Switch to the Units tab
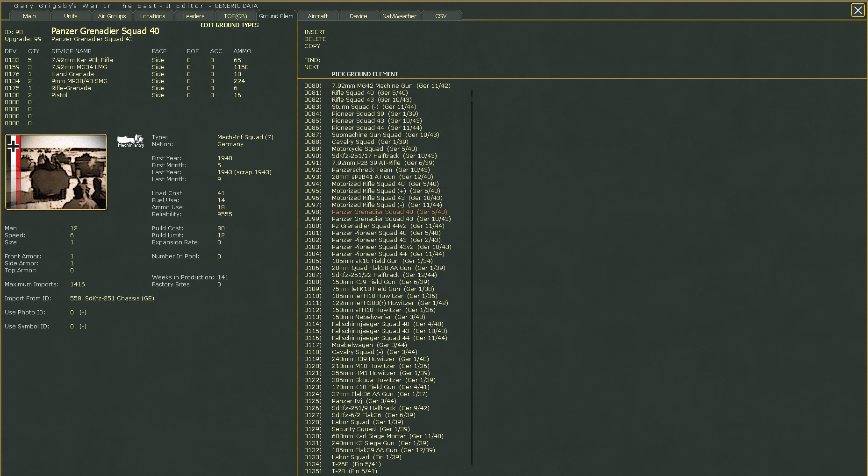Screen dimensions: 868x476 71,16
